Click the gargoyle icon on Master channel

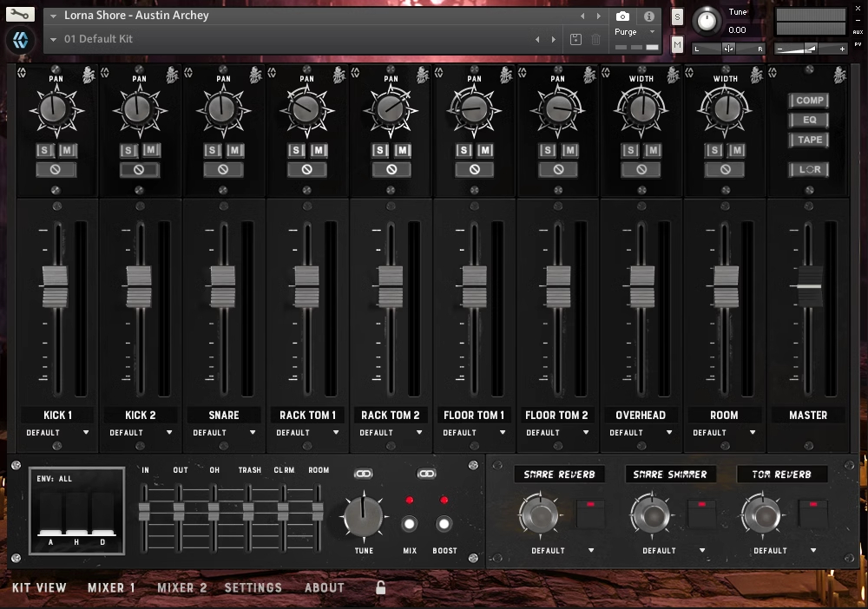click(x=839, y=75)
